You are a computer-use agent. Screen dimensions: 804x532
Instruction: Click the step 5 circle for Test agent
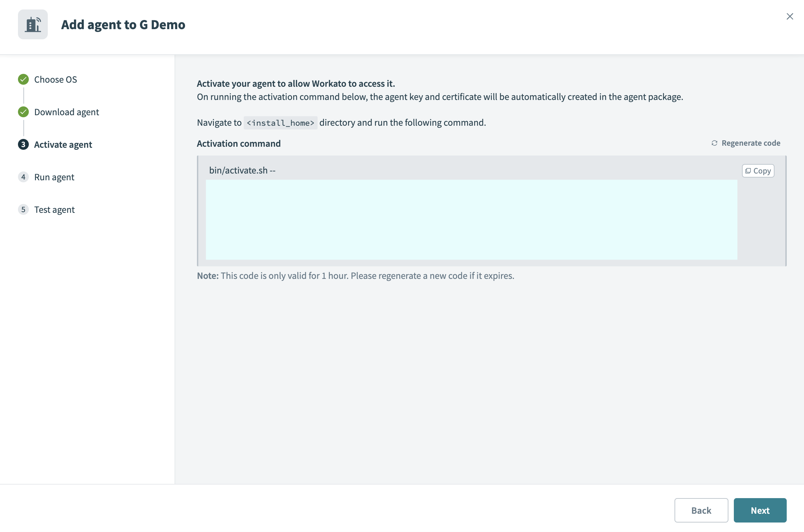pyautogui.click(x=23, y=209)
